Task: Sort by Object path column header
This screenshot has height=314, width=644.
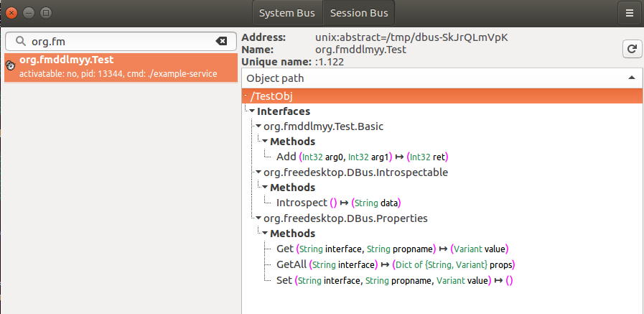Action: coord(439,78)
